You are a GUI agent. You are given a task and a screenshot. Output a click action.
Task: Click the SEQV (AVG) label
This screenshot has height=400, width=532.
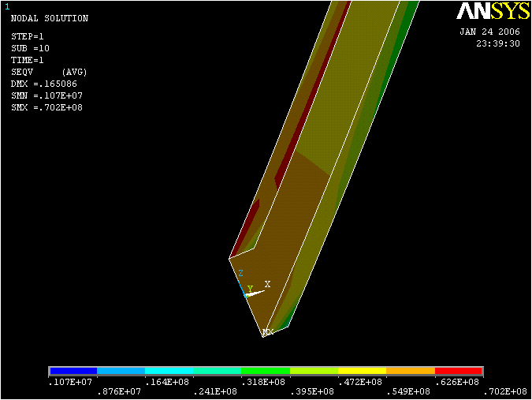[49, 72]
